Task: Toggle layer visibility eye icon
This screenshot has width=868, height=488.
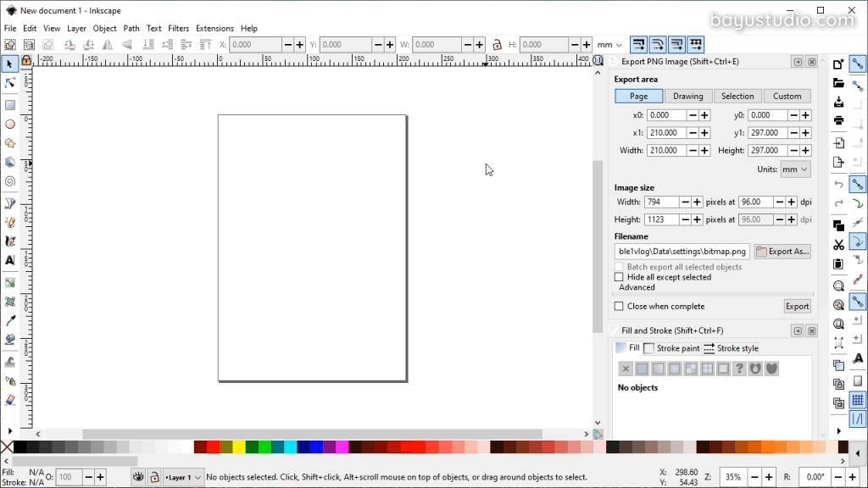Action: click(138, 477)
